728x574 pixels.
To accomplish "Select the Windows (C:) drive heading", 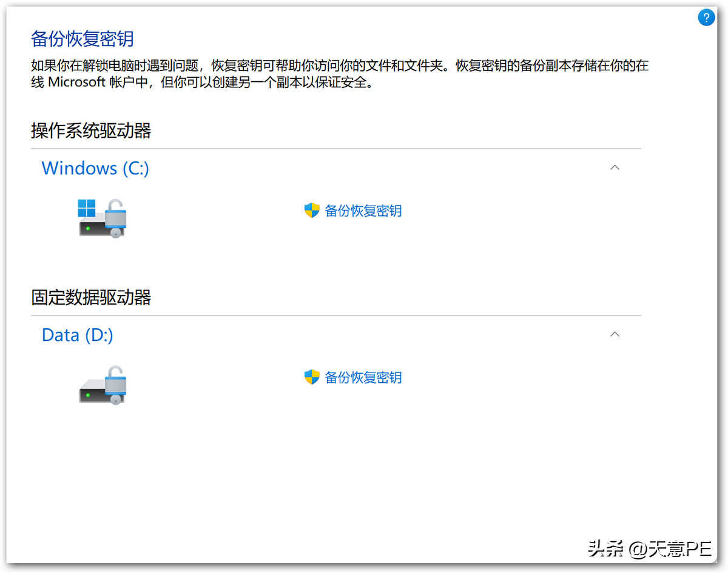I will click(95, 168).
